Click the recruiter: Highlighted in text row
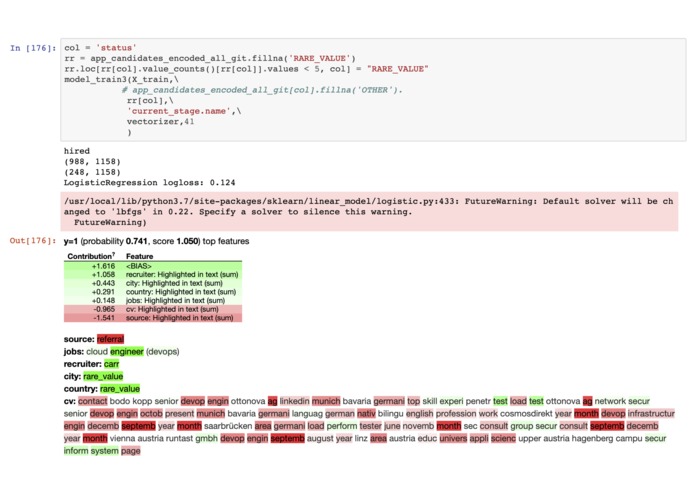695x494 pixels. (153, 274)
